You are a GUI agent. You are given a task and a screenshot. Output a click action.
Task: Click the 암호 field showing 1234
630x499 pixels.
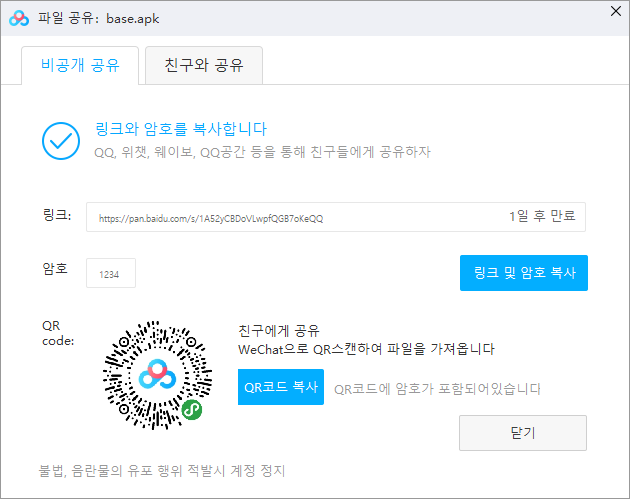(x=111, y=273)
